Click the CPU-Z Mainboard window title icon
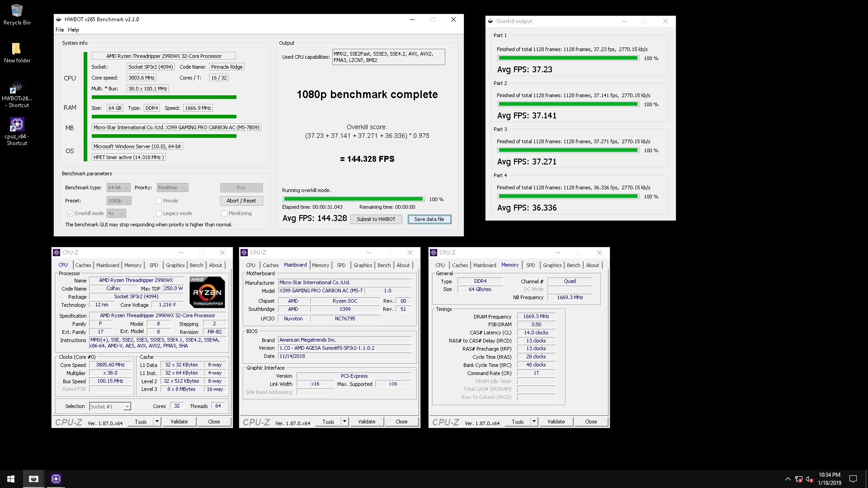This screenshot has height=488, width=868. pyautogui.click(x=244, y=253)
